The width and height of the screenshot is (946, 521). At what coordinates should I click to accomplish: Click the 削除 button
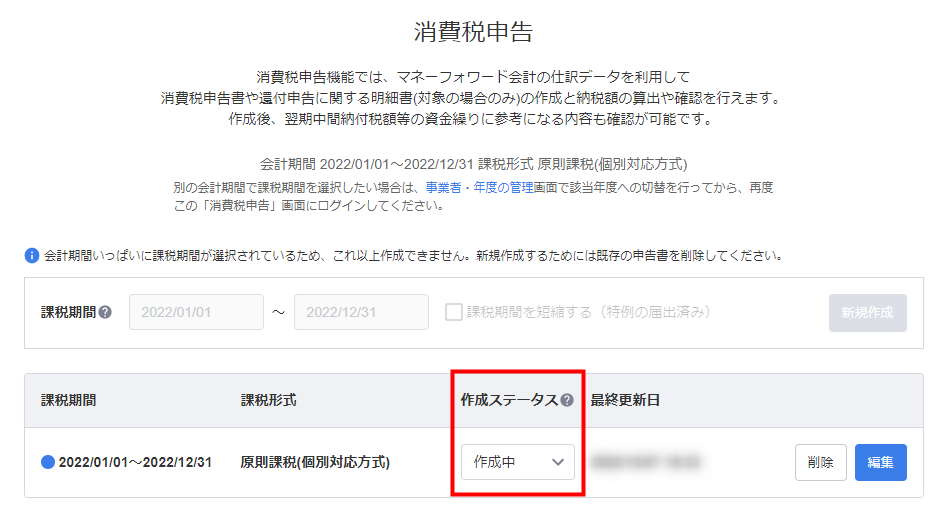click(x=821, y=463)
